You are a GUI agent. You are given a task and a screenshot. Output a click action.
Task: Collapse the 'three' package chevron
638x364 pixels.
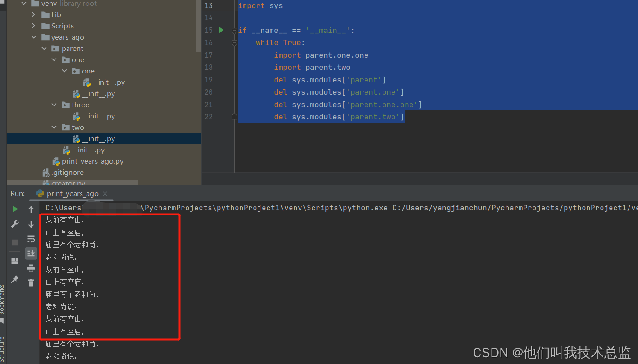(x=54, y=105)
